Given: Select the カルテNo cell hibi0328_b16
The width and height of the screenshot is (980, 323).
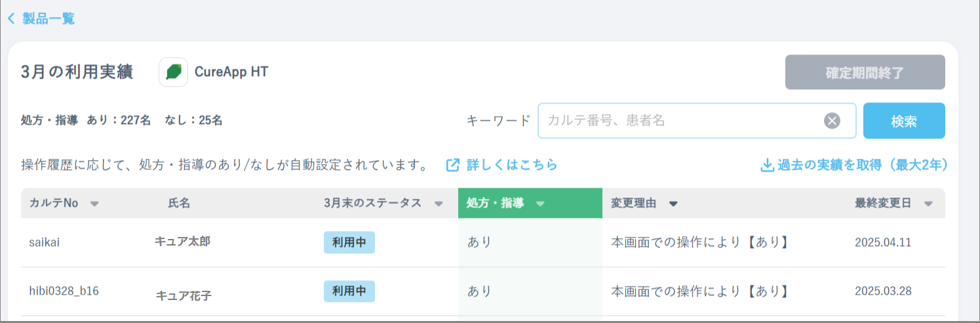Looking at the screenshot, I should pos(64,291).
